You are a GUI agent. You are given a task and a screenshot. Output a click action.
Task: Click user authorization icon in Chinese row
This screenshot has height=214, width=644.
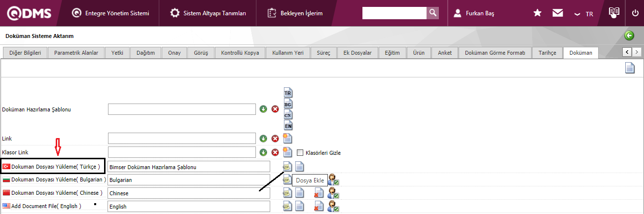point(334,193)
